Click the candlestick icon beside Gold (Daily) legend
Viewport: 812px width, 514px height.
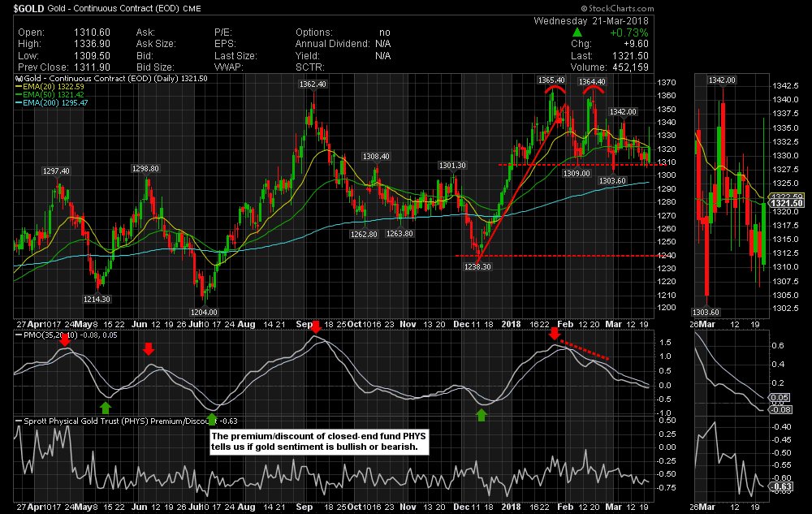click(19, 79)
